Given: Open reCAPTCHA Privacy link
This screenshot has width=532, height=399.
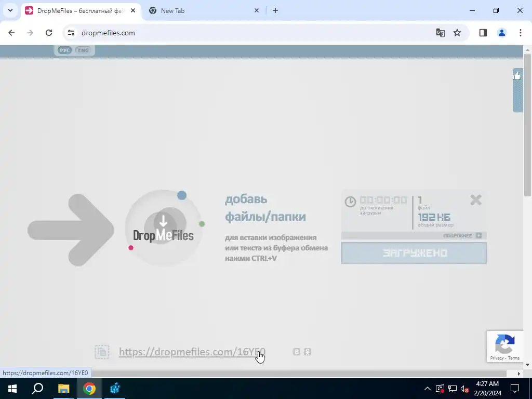Looking at the screenshot, I should (x=497, y=358).
